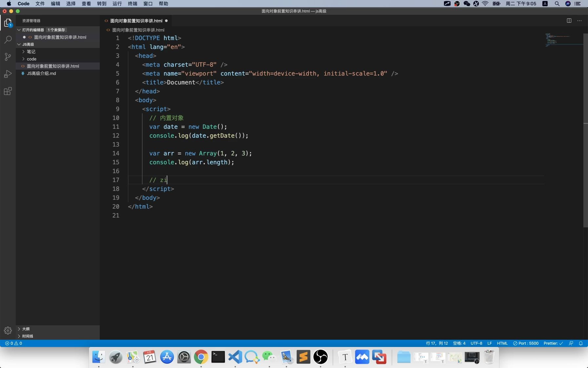Open System Preferences from the Dock
This screenshot has width=588, height=368.
(x=184, y=357)
